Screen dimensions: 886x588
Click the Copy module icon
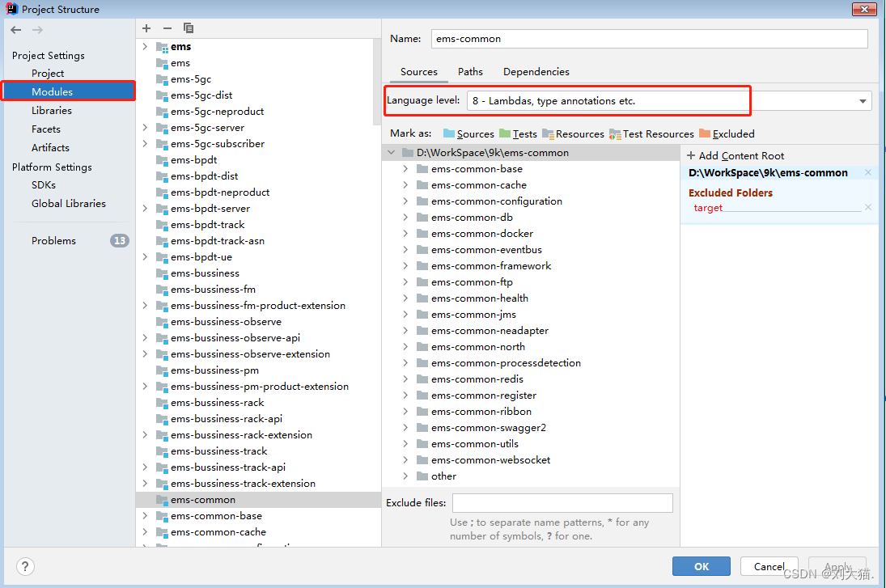pos(189,28)
